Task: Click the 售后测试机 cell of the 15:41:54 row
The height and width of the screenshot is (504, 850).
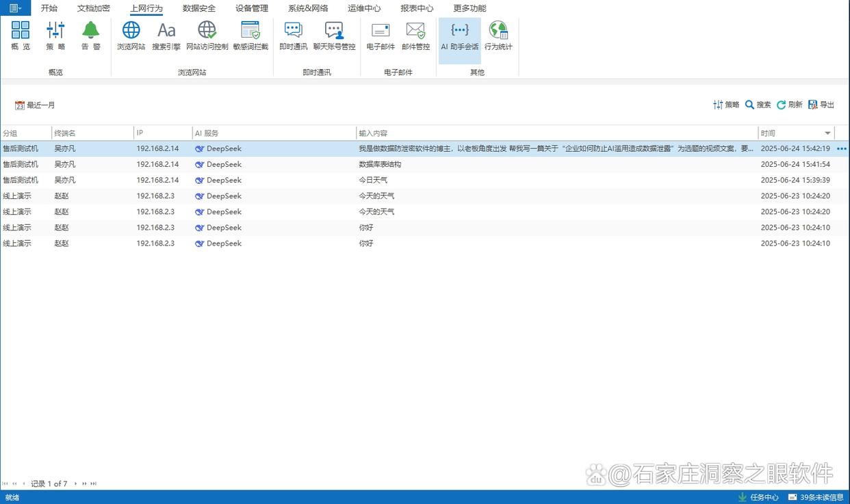Action: (21, 164)
